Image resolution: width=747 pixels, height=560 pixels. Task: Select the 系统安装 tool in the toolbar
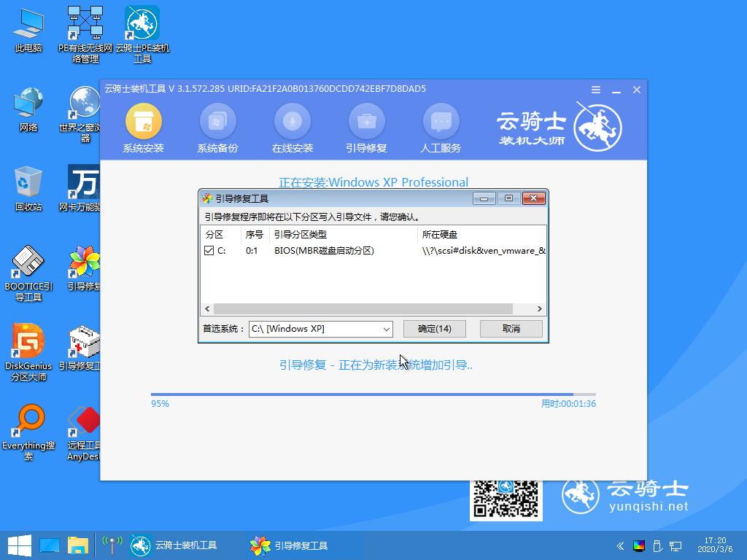(x=144, y=128)
